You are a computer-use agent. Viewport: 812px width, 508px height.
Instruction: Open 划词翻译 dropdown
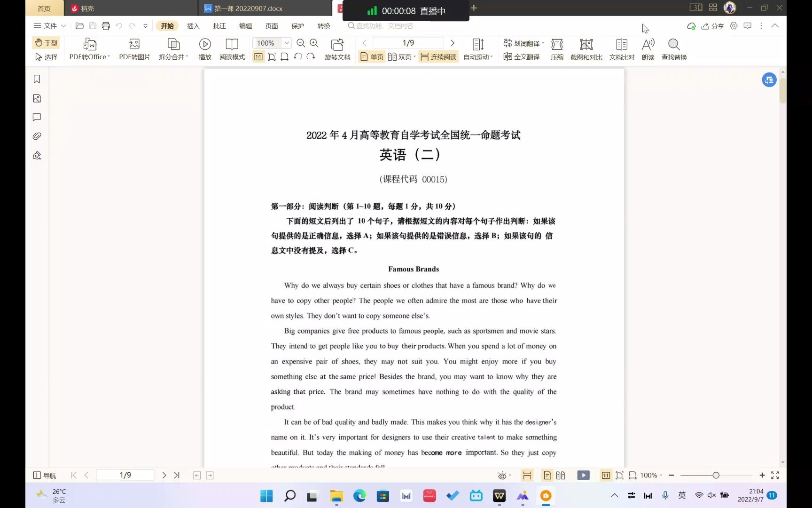click(x=523, y=43)
